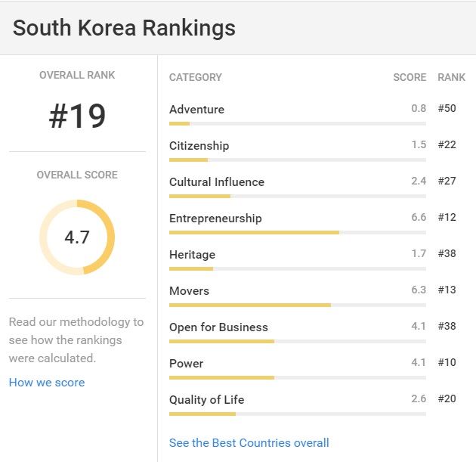
Task: Click the SCORE column header
Action: 410,77
